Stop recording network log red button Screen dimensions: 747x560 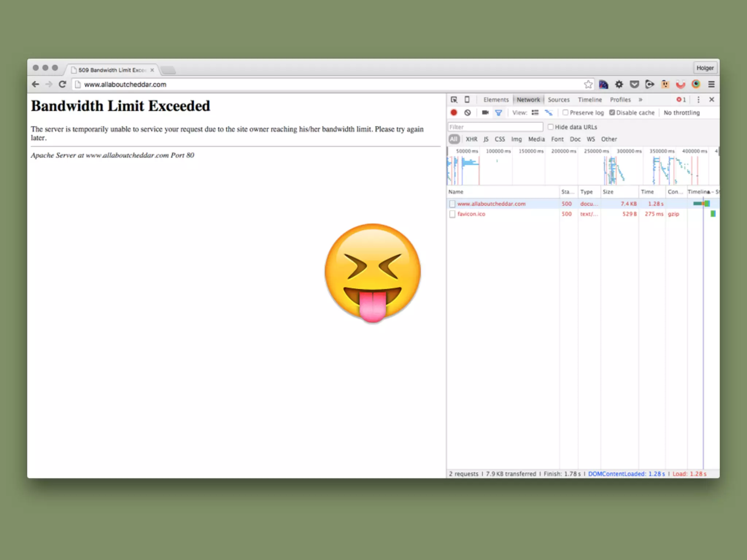(454, 113)
